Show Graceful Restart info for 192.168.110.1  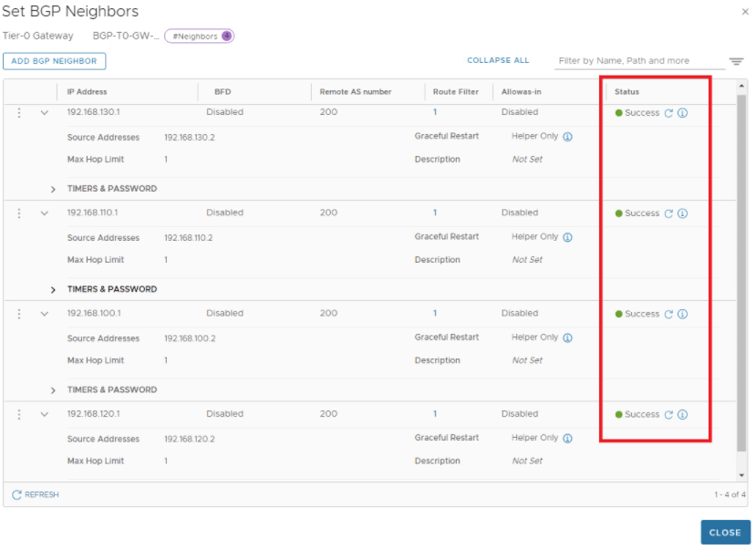(567, 237)
